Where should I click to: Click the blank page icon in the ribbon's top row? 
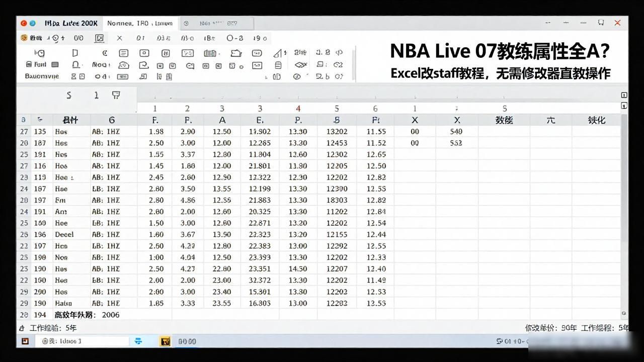[75, 53]
